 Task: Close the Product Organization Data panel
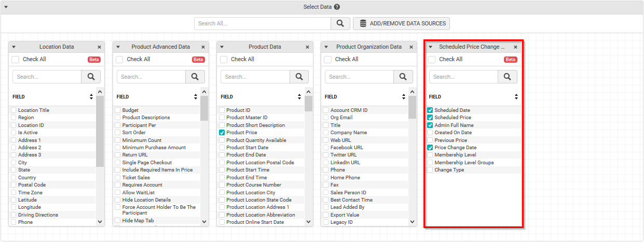tap(411, 47)
